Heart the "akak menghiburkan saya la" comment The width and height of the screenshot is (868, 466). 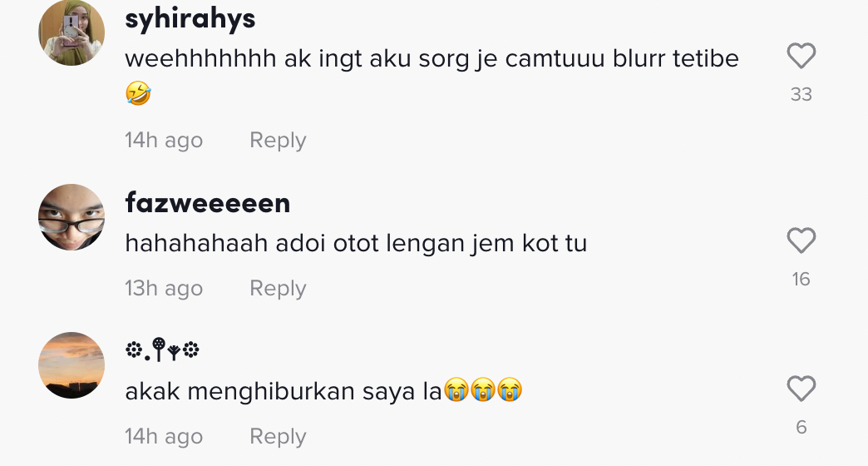coord(801,389)
